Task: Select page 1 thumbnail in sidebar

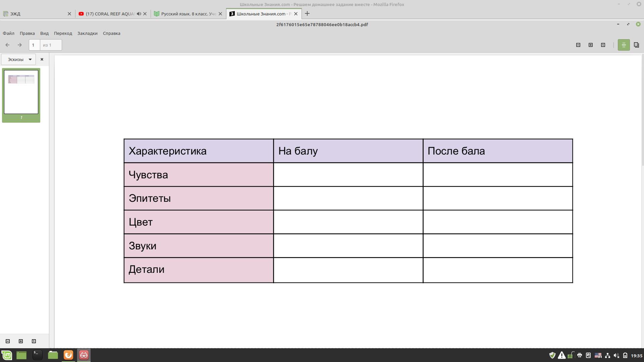Action: click(x=21, y=92)
